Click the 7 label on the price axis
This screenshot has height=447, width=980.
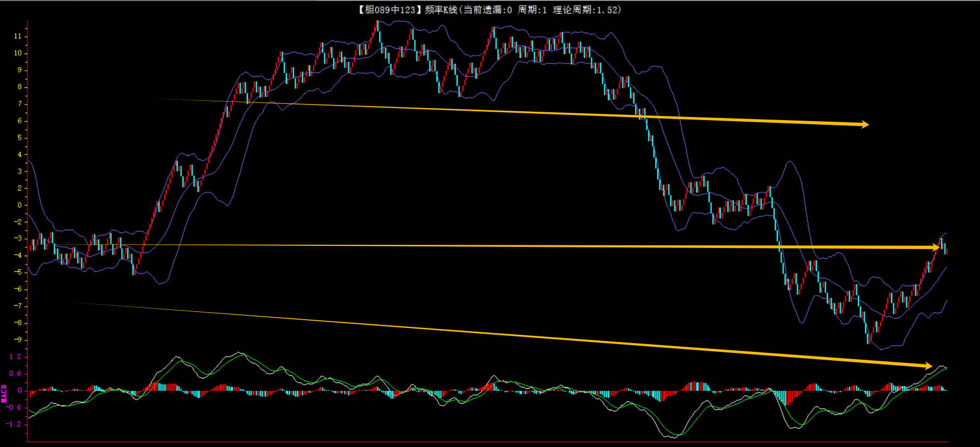coord(20,104)
